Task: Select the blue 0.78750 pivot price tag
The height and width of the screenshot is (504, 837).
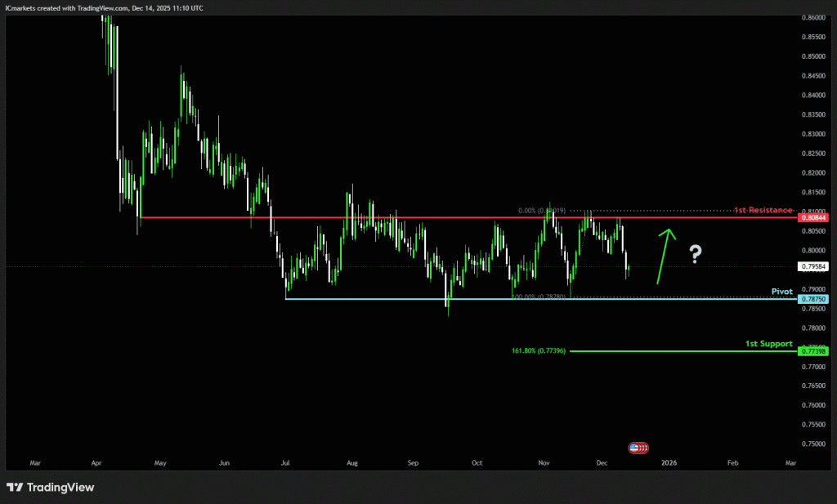Action: [813, 300]
